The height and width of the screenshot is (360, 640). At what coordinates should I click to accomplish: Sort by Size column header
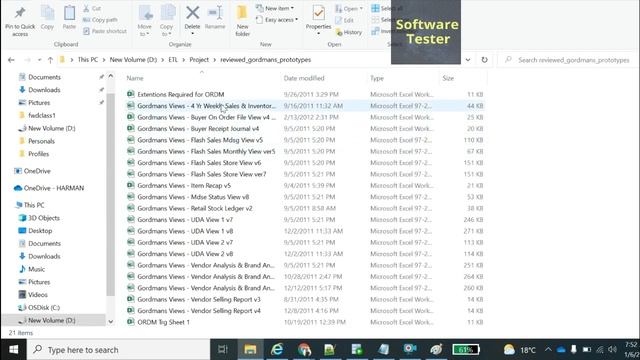pos(448,78)
